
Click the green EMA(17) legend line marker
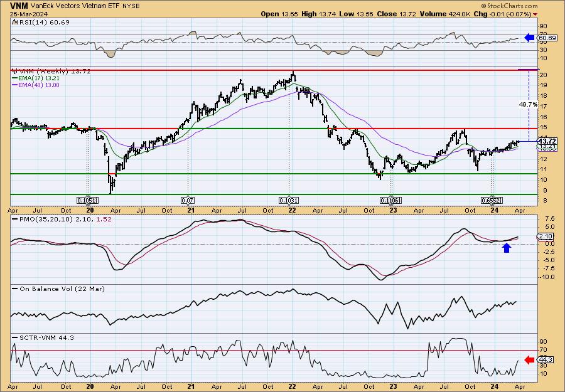[x=15, y=78]
